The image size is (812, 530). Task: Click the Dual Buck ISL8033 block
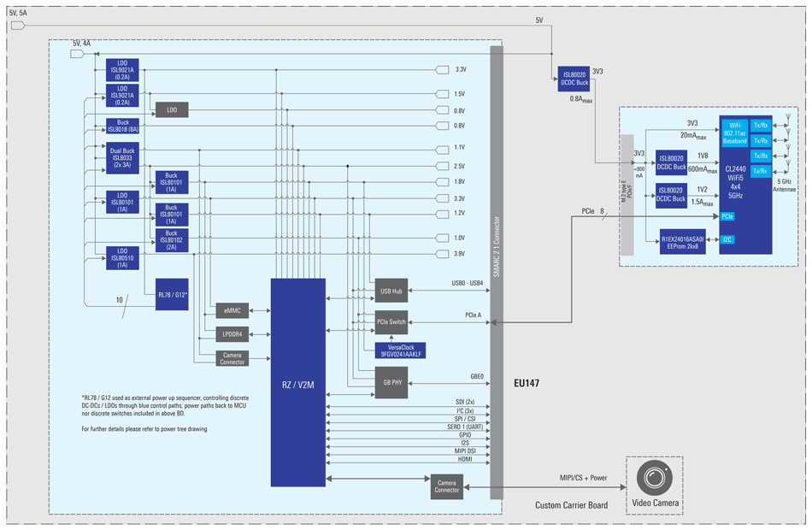coord(123,158)
